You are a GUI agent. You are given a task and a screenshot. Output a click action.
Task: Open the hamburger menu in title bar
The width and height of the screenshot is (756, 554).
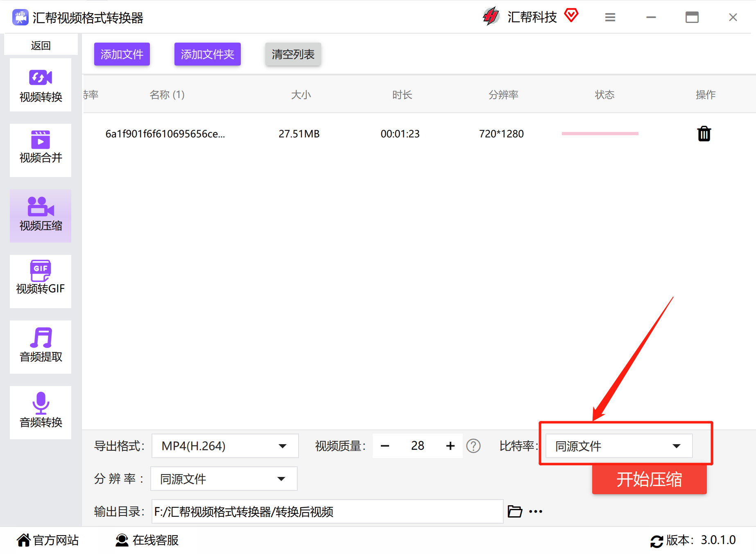[x=610, y=17]
